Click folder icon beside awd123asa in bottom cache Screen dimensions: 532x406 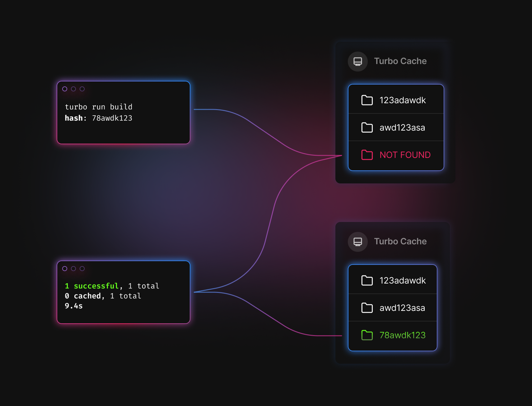tap(367, 308)
